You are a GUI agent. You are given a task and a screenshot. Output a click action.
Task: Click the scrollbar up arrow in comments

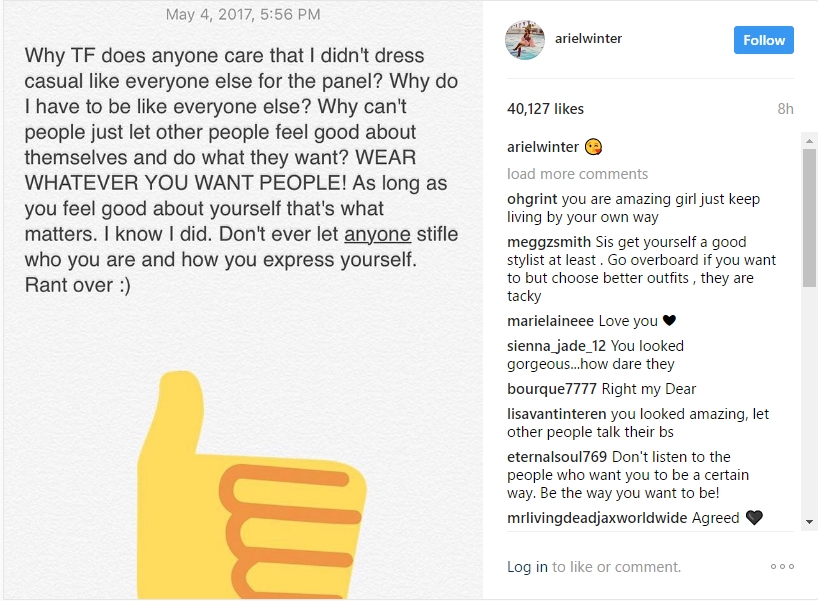(x=809, y=141)
